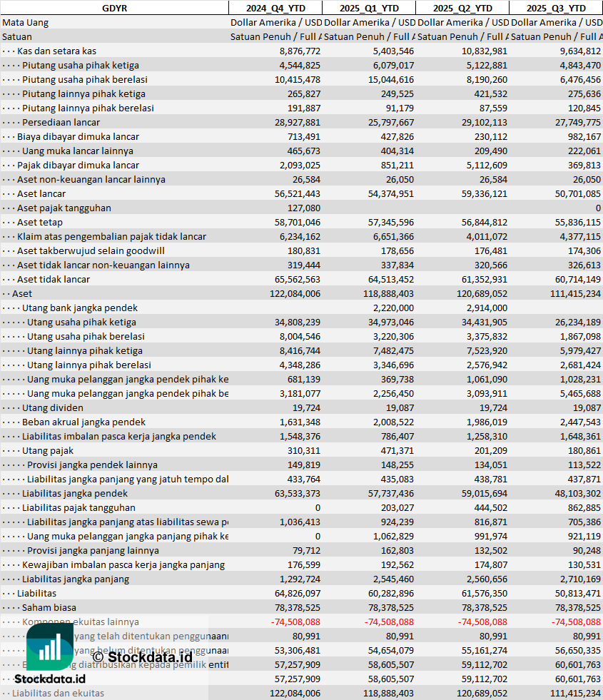Select Liabilitas total value 64,826,097
603x700 pixels.
(x=298, y=594)
